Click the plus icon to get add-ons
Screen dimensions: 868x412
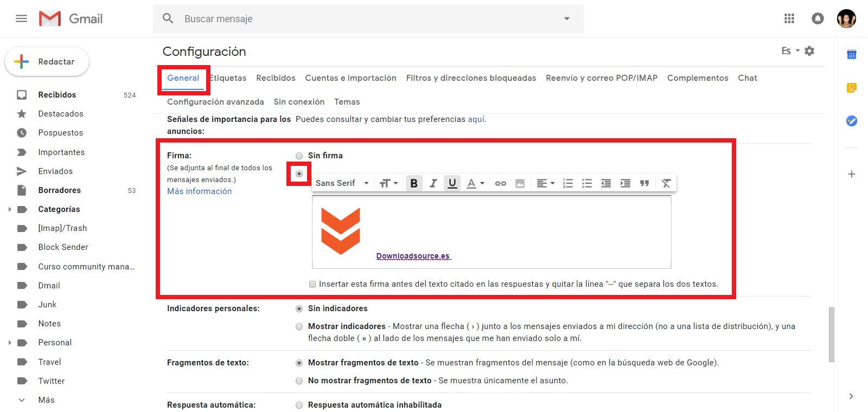(x=852, y=174)
